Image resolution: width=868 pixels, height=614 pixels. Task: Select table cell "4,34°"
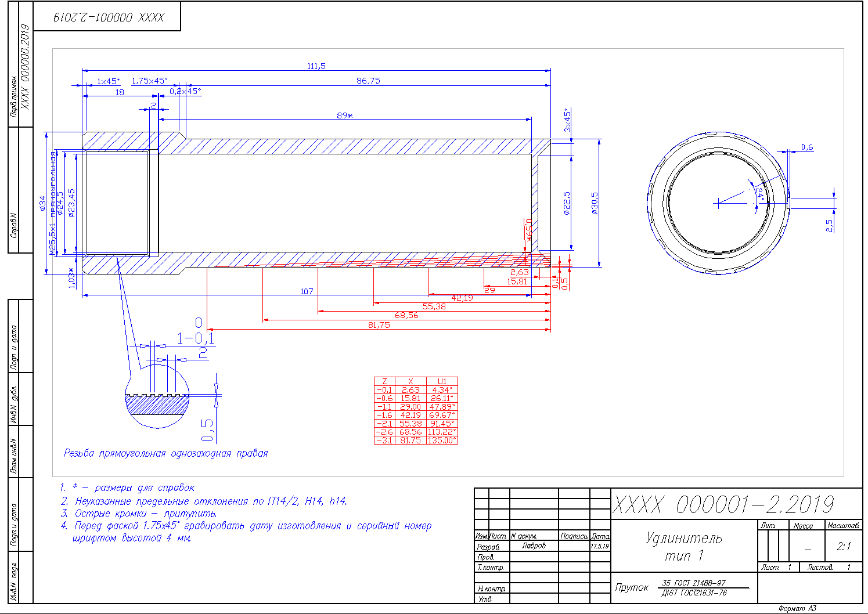(442, 390)
